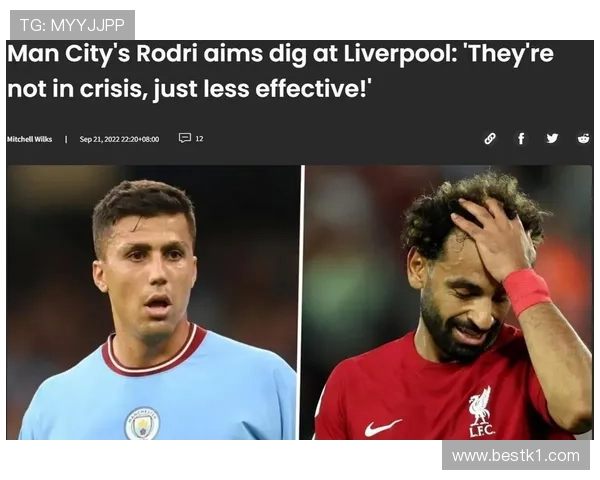
Task: Open the Man City's Rodri headline
Action: coord(280,71)
